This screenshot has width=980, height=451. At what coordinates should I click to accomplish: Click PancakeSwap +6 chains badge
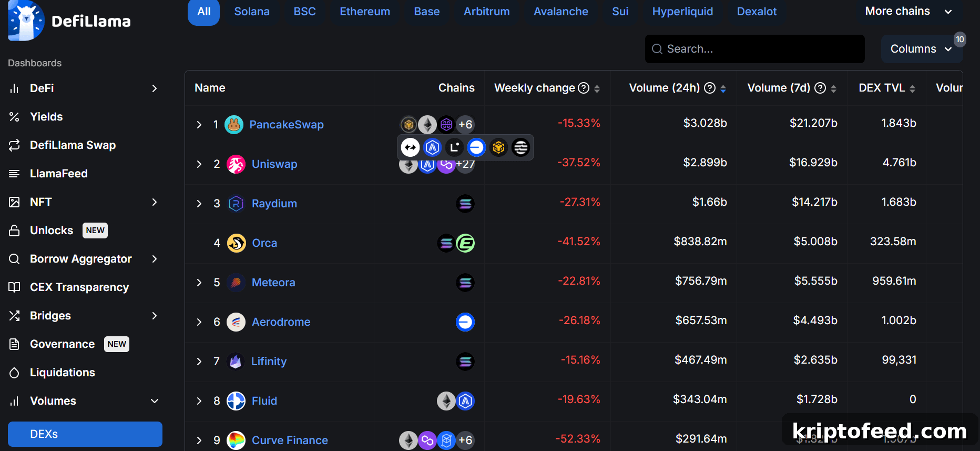(465, 125)
